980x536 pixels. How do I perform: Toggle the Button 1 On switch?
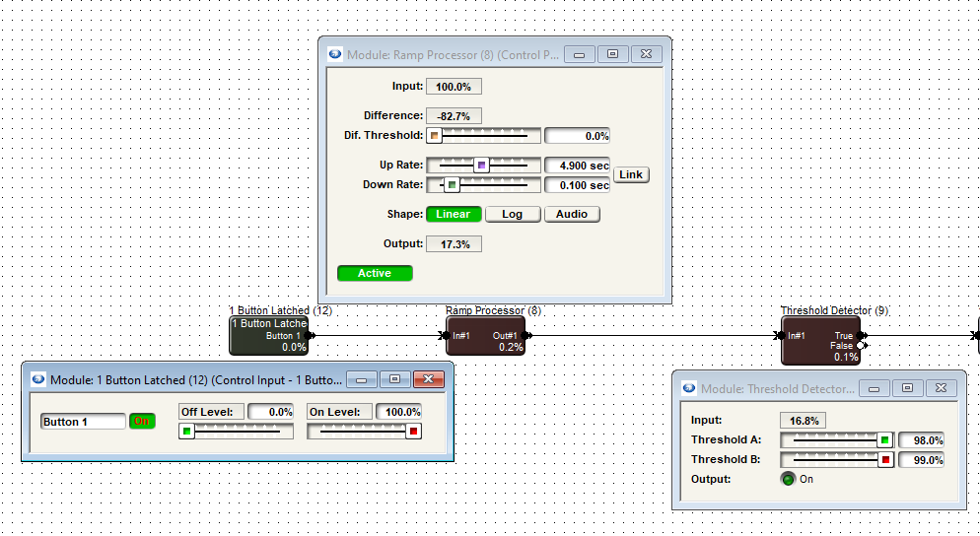(x=142, y=422)
